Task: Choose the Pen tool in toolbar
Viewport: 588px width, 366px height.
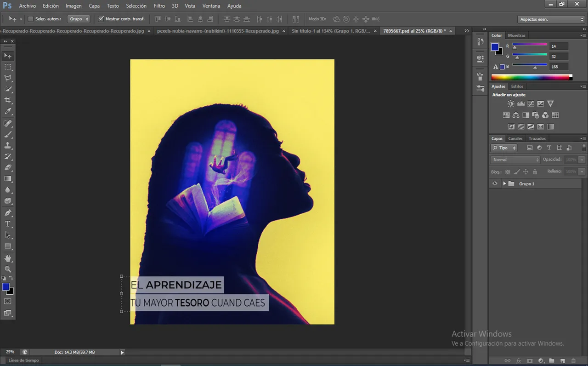Action: coord(8,213)
